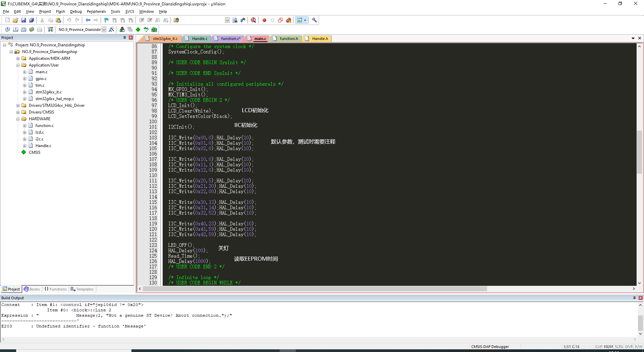Click the editor vertical scrollbar thumb
Screen dimensions: 644x352
point(639,152)
